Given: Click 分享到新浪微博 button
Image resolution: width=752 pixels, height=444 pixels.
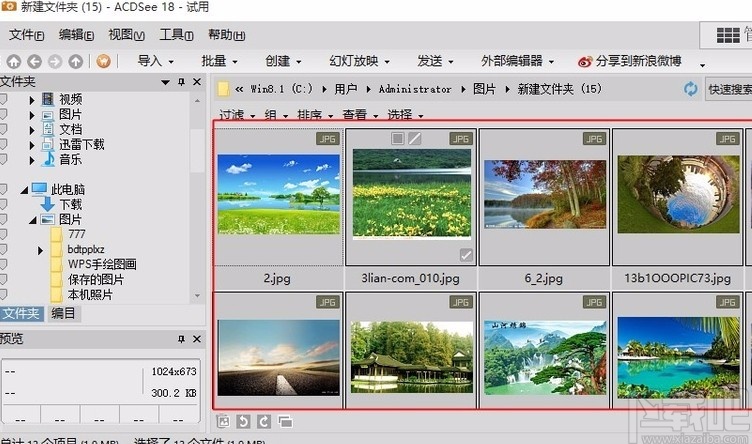Looking at the screenshot, I should pos(629,61).
